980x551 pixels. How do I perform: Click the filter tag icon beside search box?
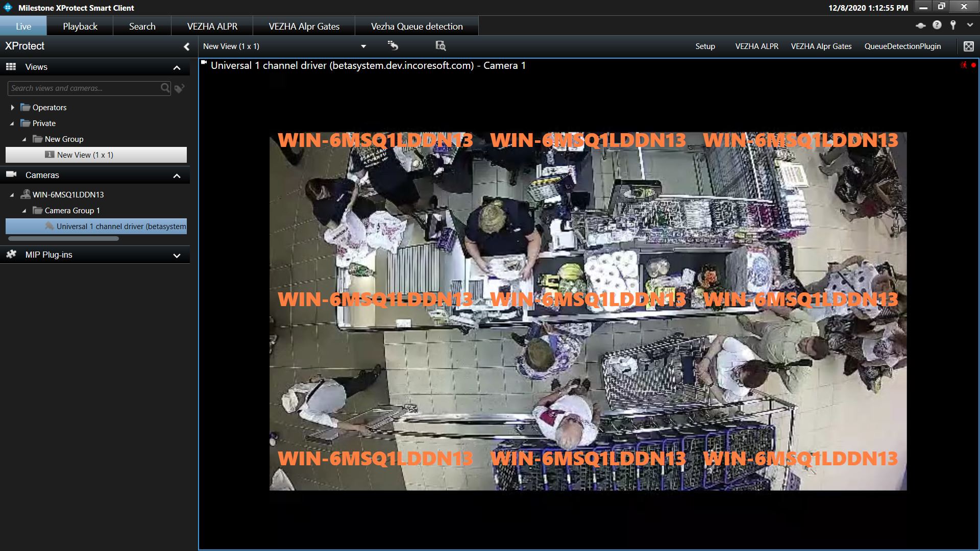[179, 88]
